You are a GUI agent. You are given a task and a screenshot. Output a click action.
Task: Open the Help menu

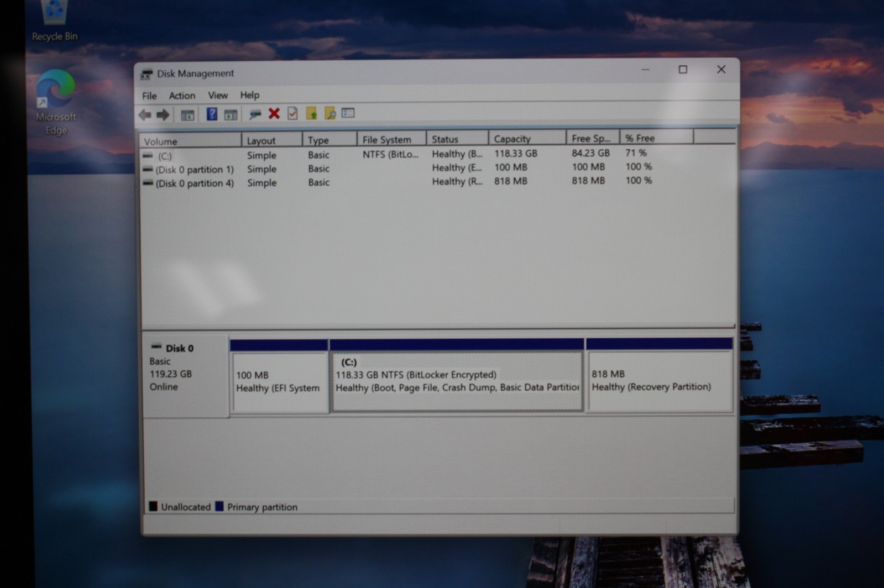tap(249, 95)
